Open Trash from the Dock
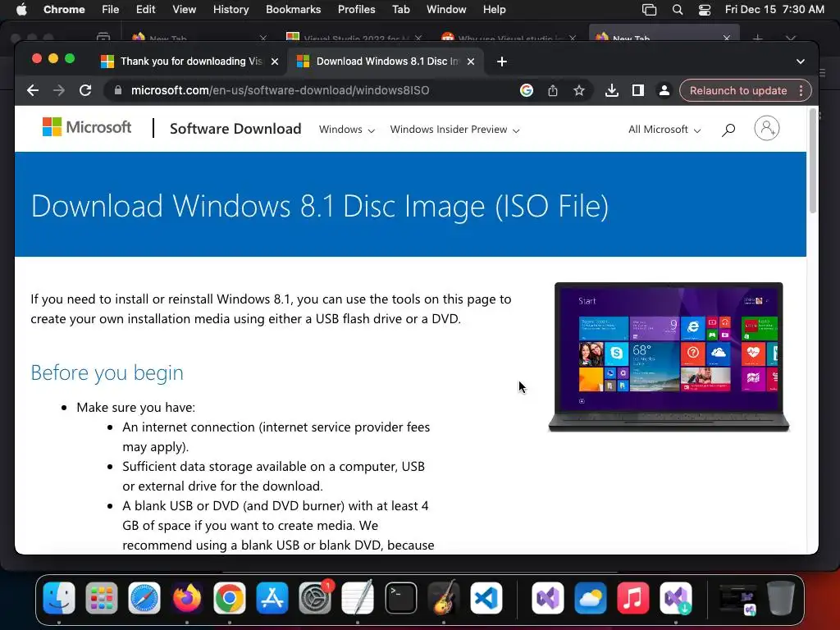This screenshot has height=630, width=840. pyautogui.click(x=781, y=598)
